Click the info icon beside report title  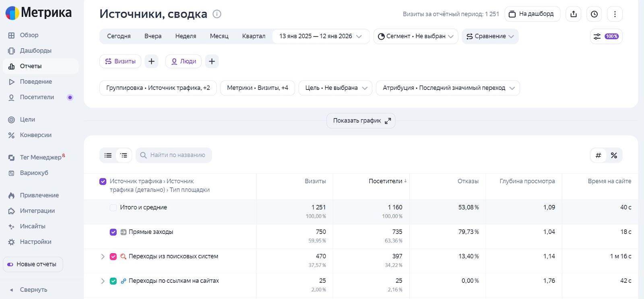[217, 14]
